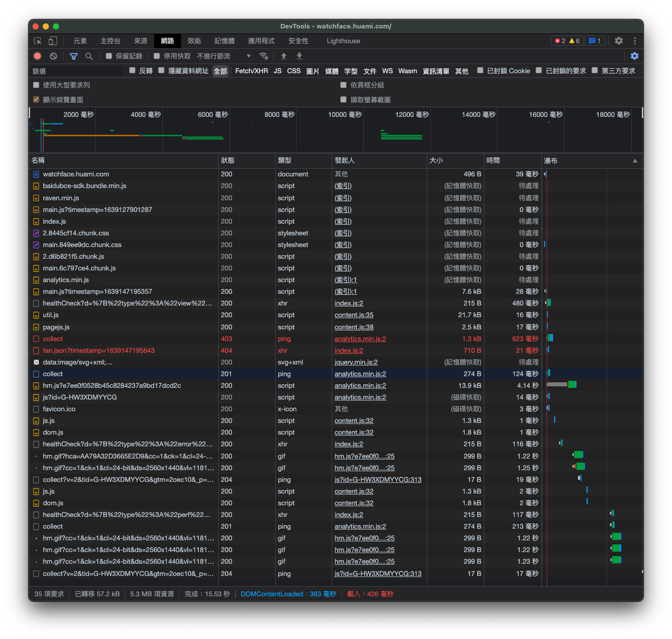Toggle the device toolbar icon
The image size is (672, 639).
coord(53,41)
